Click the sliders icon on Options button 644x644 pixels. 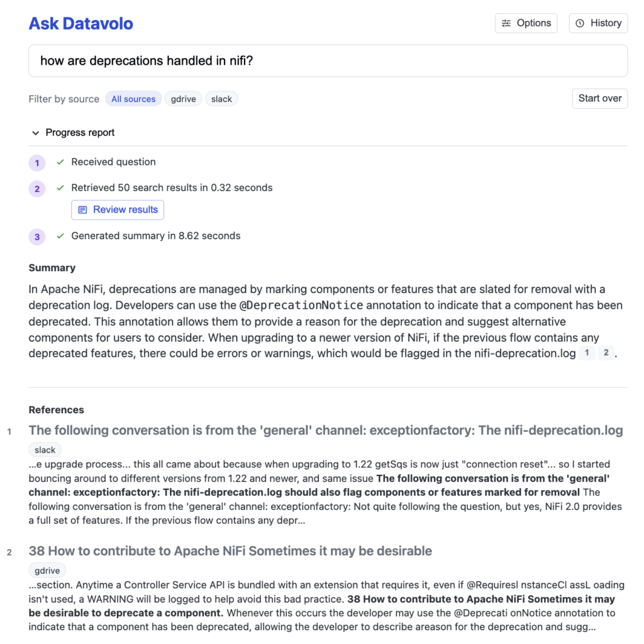[506, 23]
